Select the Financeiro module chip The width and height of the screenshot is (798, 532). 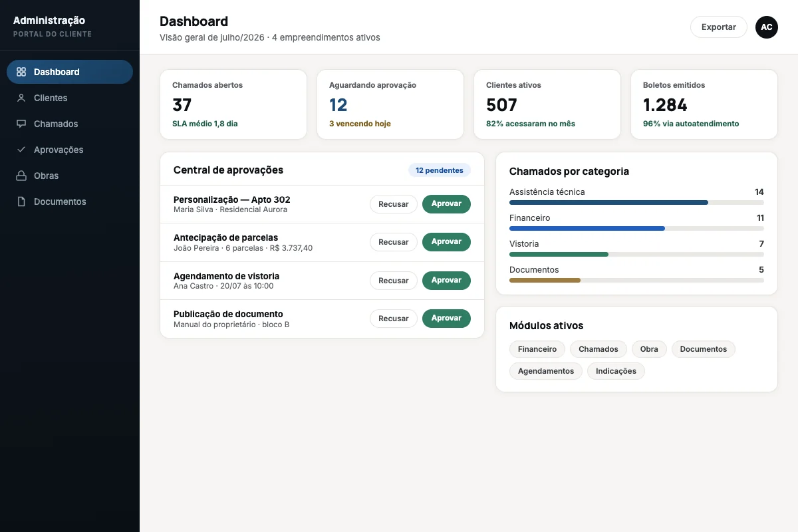click(537, 349)
